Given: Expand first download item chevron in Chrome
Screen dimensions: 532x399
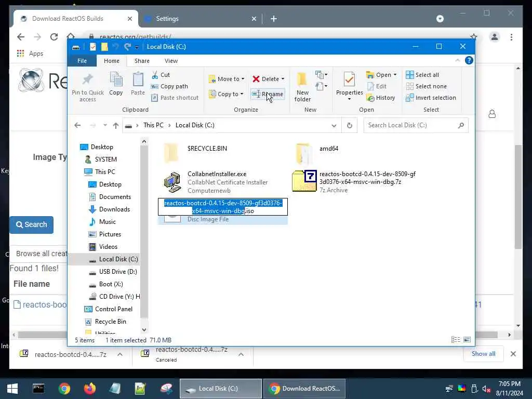Looking at the screenshot, I should 120,354.
